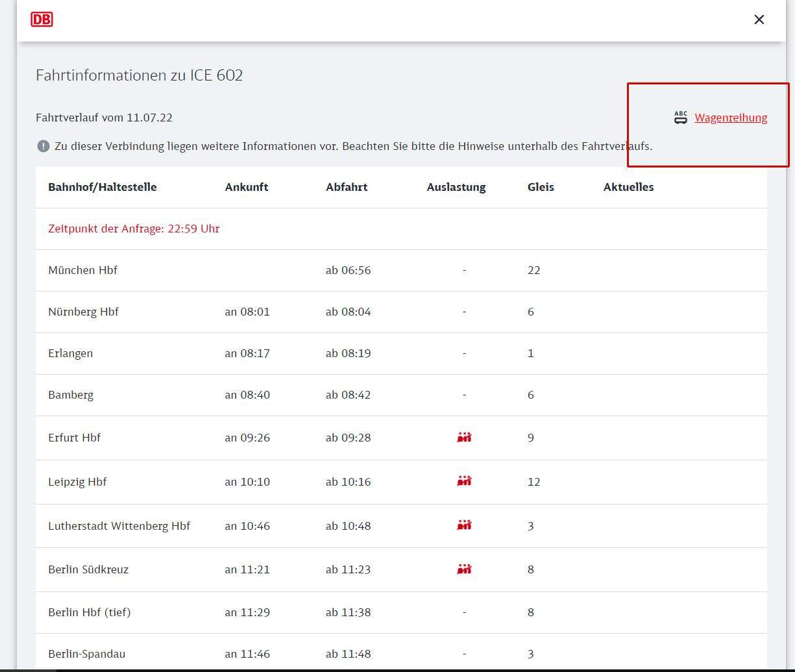The width and height of the screenshot is (795, 672).
Task: Click Bamberg arrival 'an 08:40'
Action: coord(247,395)
